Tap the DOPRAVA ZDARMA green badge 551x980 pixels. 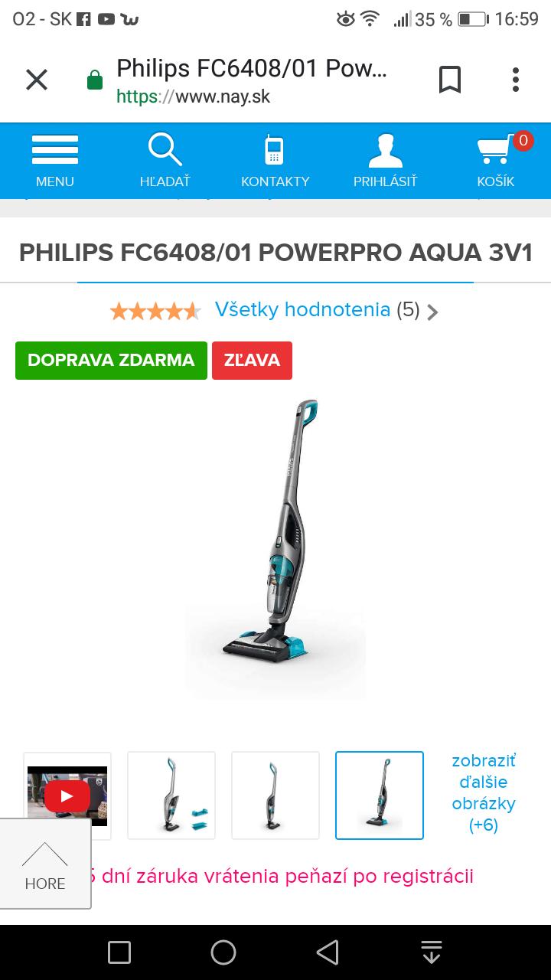click(111, 361)
